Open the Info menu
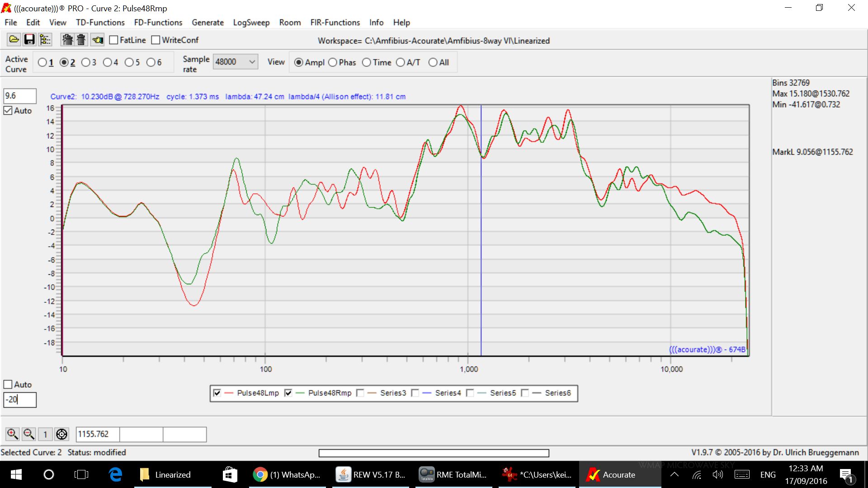This screenshot has width=868, height=488. point(376,23)
